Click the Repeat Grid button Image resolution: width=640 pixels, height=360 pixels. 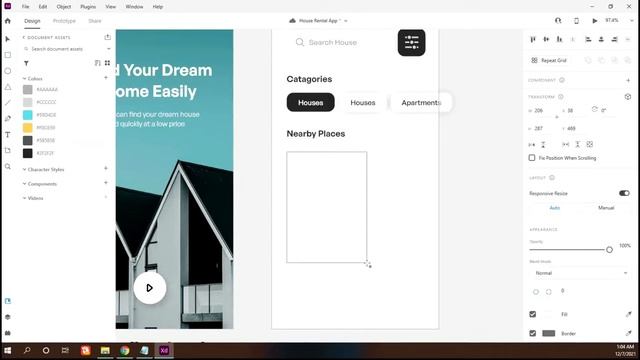549,60
